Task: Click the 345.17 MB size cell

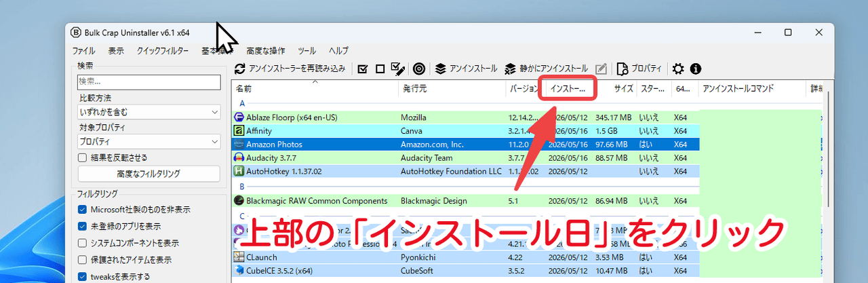Action: [612, 117]
